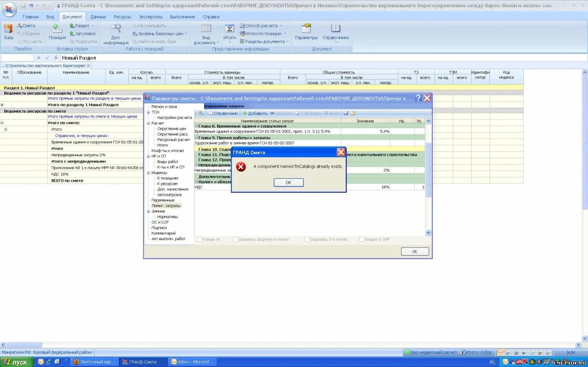Click Kaspersky tray icon
The image size is (588, 367).
[x=526, y=362]
